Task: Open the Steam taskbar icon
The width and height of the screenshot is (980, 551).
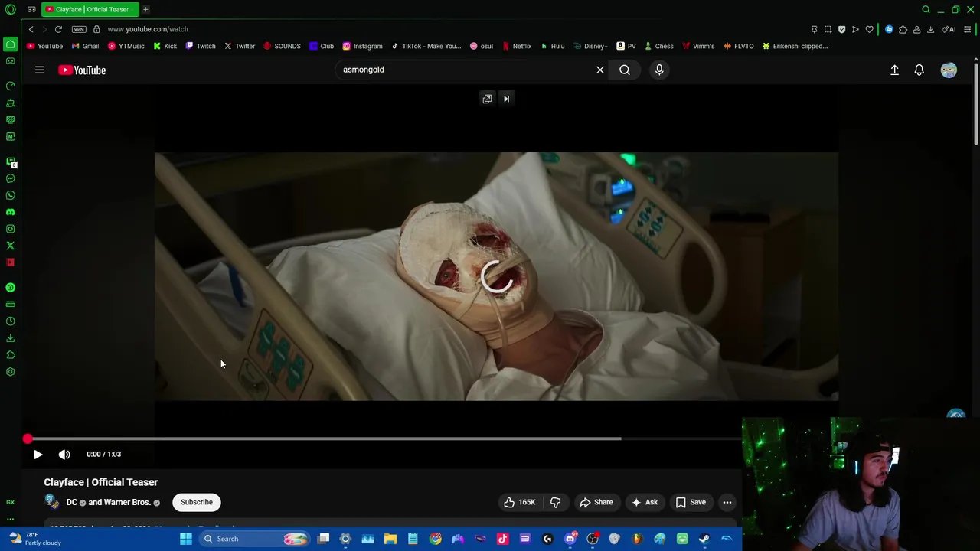Action: tap(704, 539)
